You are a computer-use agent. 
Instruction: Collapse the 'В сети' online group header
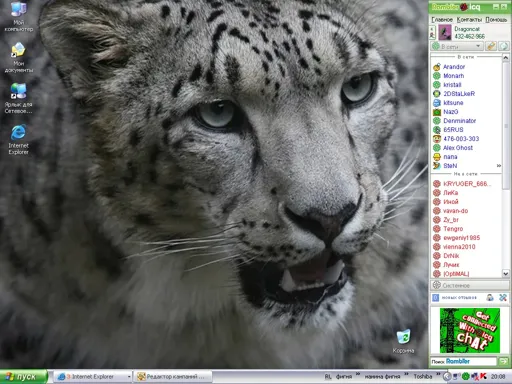[466, 57]
